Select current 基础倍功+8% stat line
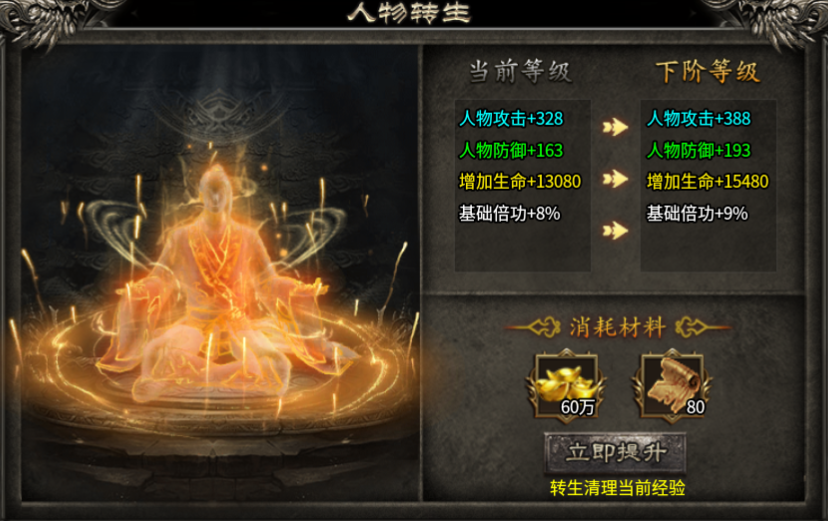 click(x=509, y=213)
